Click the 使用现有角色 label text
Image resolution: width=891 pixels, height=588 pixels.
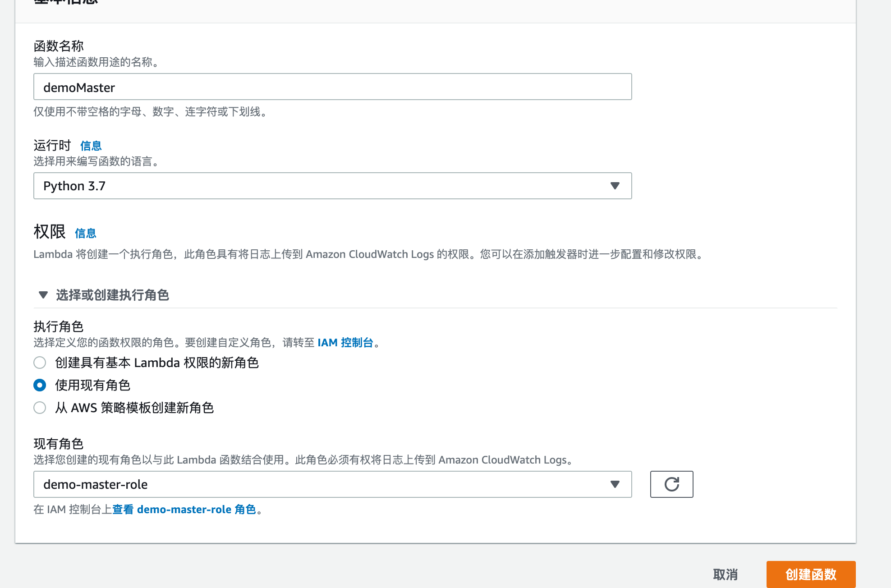coord(92,385)
